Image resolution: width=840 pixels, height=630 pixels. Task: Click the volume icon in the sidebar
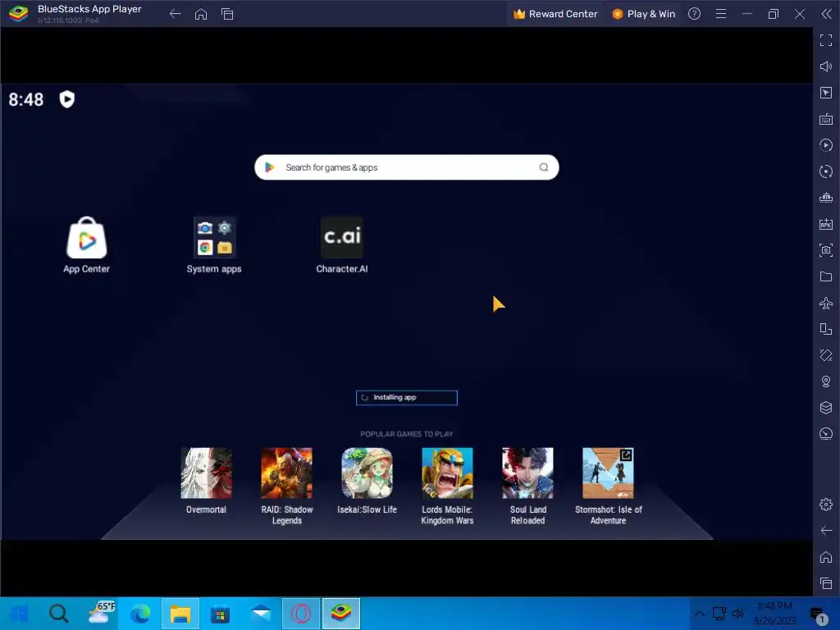[x=826, y=66]
